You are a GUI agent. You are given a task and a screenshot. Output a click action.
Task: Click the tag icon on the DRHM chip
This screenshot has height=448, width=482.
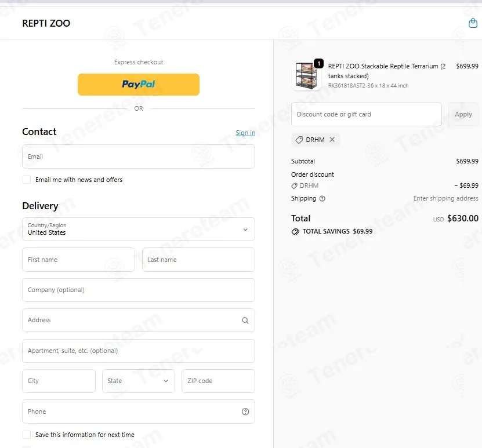pyautogui.click(x=299, y=140)
